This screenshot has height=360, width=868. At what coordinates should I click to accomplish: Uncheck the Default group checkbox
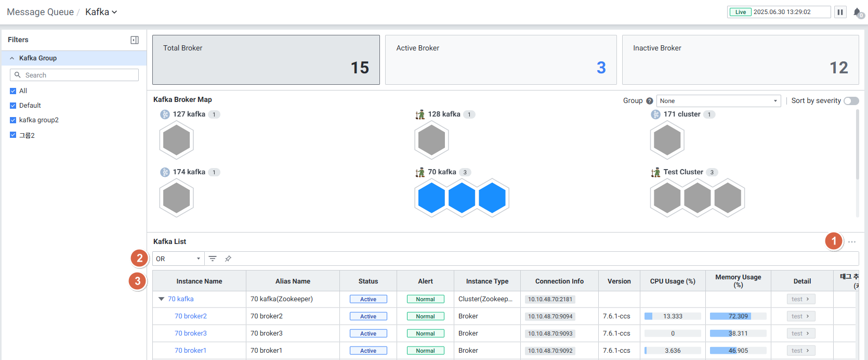[13, 106]
